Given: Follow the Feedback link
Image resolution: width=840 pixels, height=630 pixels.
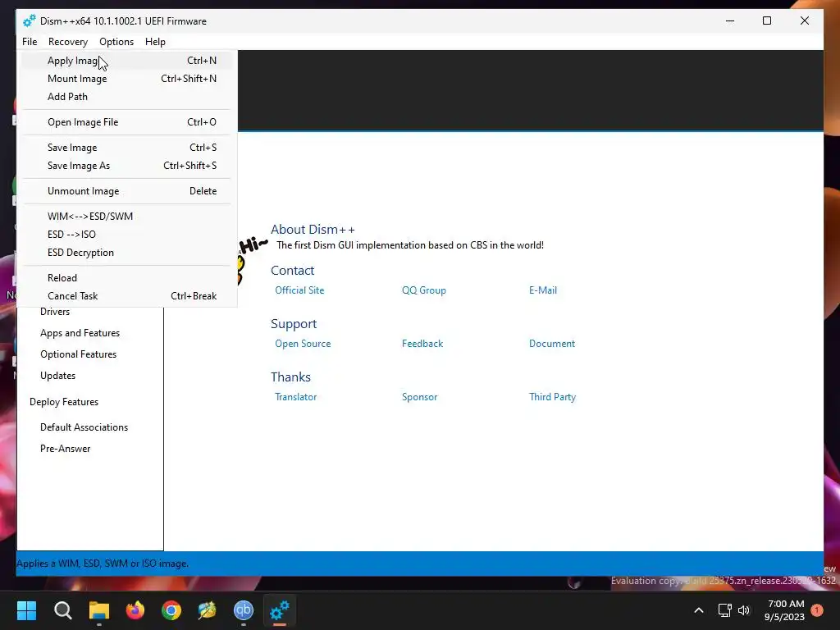Looking at the screenshot, I should point(422,344).
